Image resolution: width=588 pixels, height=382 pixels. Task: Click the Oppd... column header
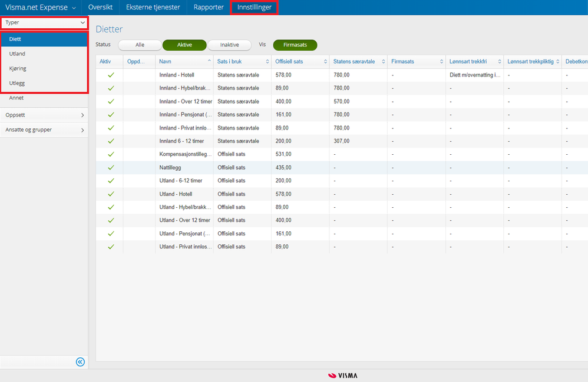tap(139, 61)
